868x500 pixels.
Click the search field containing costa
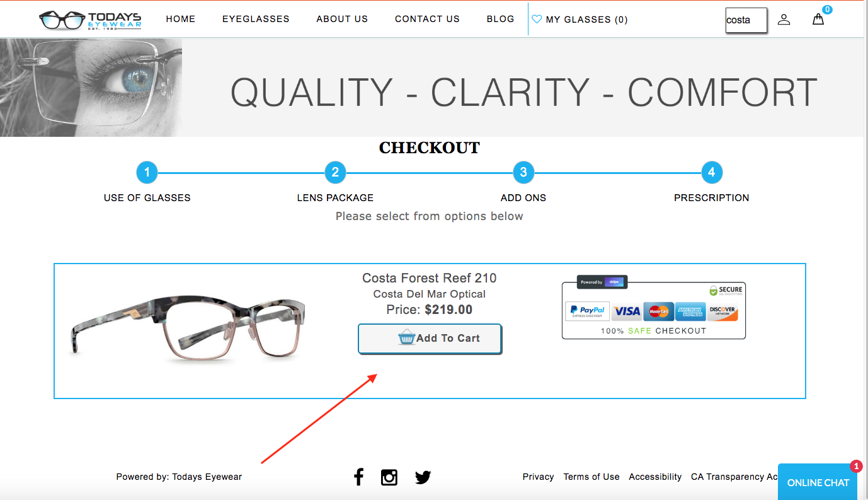tap(746, 20)
